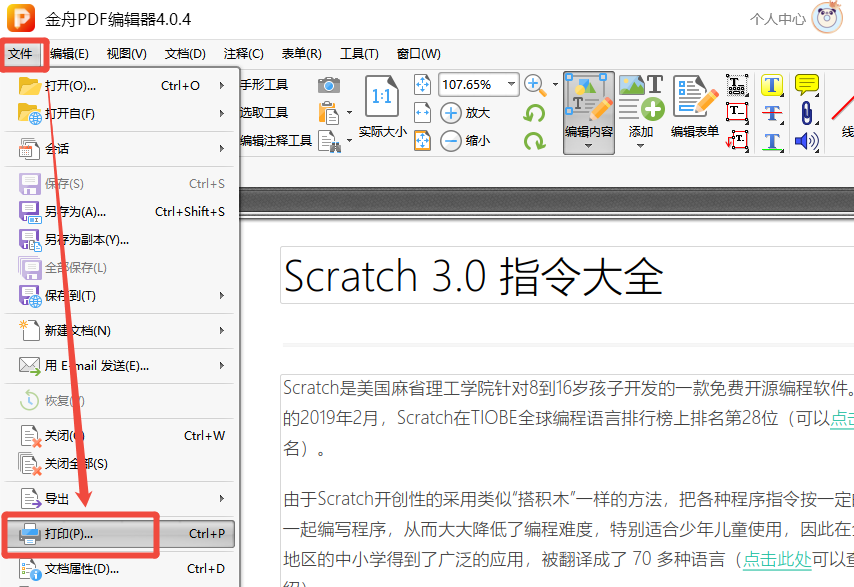
Task: Rotate view clockwise with lower green arrow
Action: (x=534, y=141)
